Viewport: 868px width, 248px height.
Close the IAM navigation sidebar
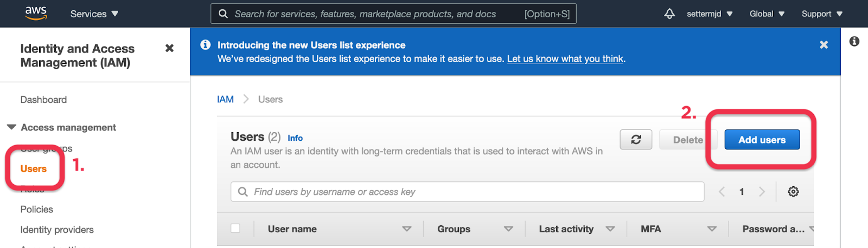click(169, 48)
